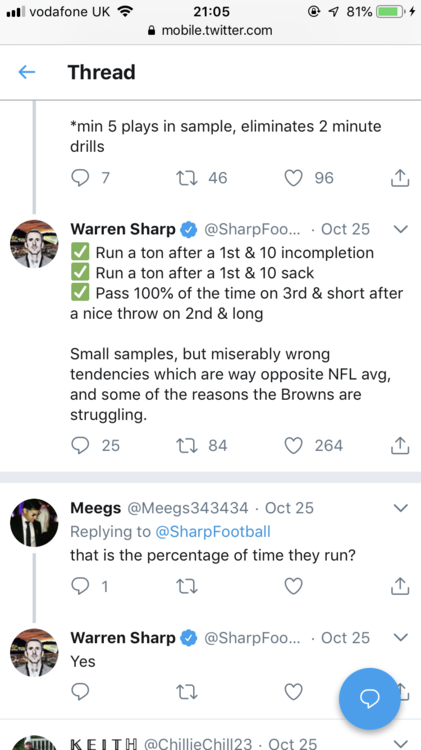Image resolution: width=421 pixels, height=750 pixels.
Task: View Meegs' profile picture
Action: coord(34,523)
